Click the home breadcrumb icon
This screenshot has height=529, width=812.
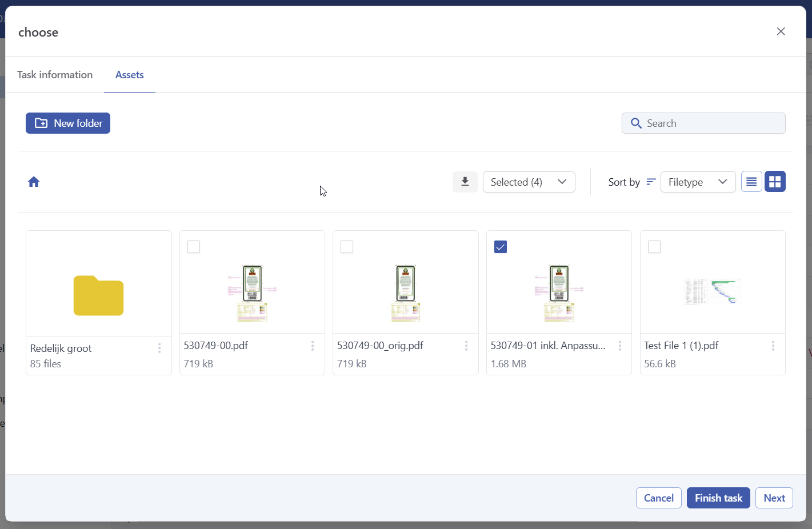click(34, 182)
